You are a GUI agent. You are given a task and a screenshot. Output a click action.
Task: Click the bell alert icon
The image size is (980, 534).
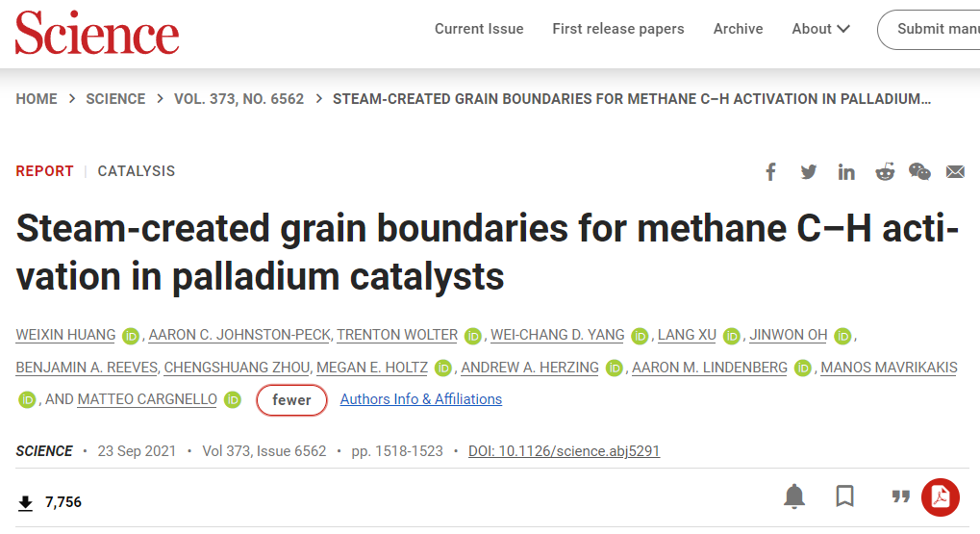pos(794,496)
